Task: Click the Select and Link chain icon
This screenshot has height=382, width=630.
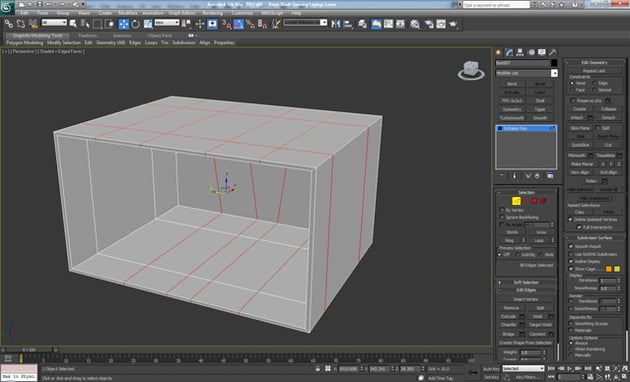Action: 8,24
